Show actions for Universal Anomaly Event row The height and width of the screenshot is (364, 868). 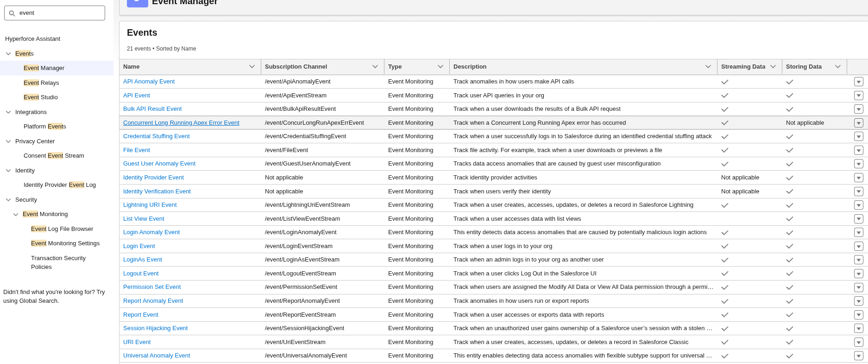click(858, 356)
